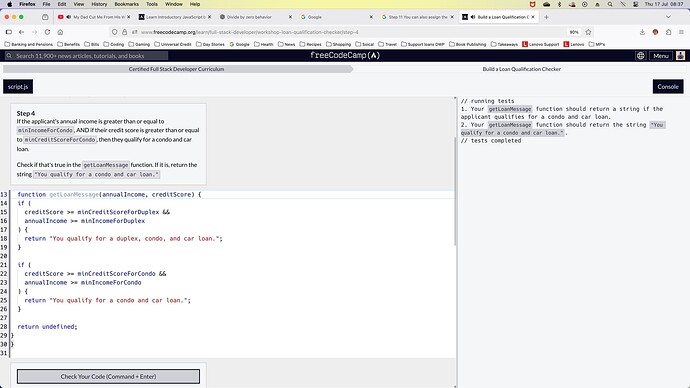The height and width of the screenshot is (388, 690).
Task: Open the Tools menu
Action: pos(152,4)
